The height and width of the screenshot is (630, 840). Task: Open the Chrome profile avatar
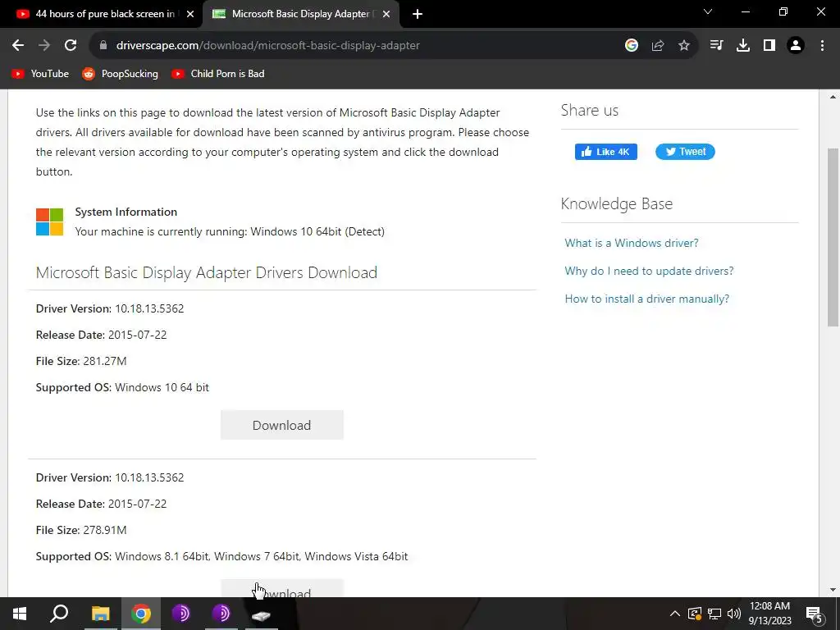point(796,46)
